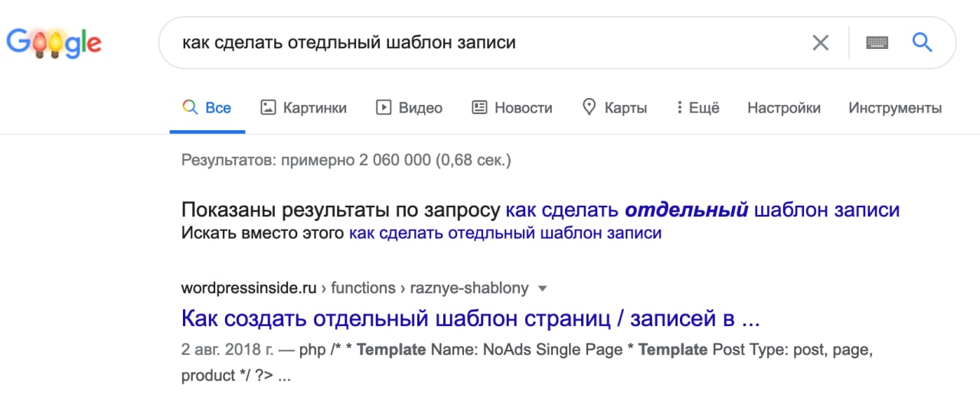Click the blue search magnifier button
This screenshot has height=401, width=980.
922,43
